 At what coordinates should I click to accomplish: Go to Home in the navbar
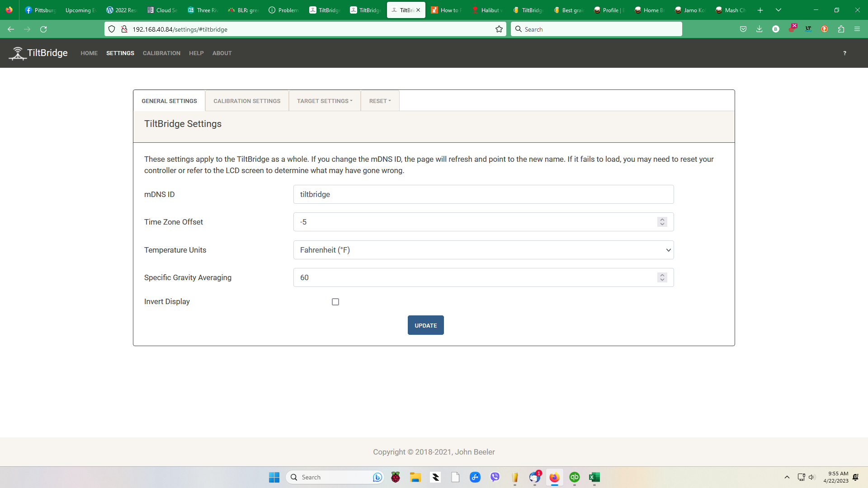(x=89, y=53)
